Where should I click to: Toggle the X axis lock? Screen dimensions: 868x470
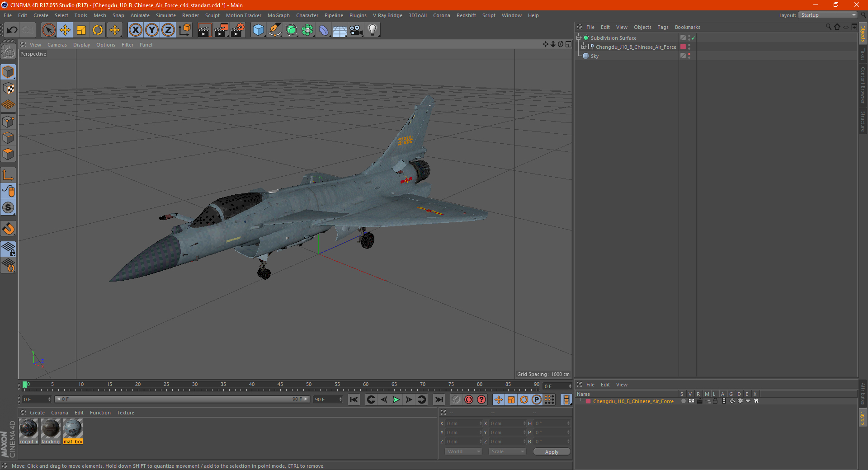pyautogui.click(x=135, y=30)
